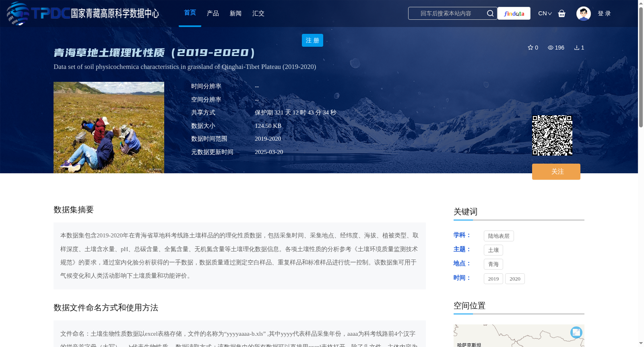Click the page vertical scrollbar
The height and width of the screenshot is (347, 644).
coord(641,66)
